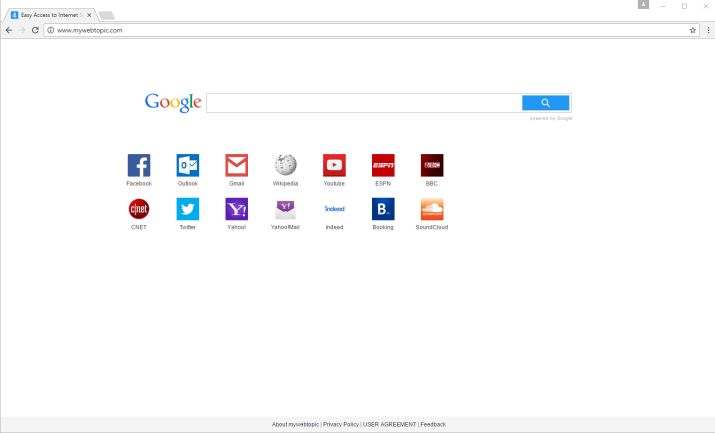This screenshot has height=433, width=715.
Task: Click the blue search magnifier button
Action: (x=545, y=103)
